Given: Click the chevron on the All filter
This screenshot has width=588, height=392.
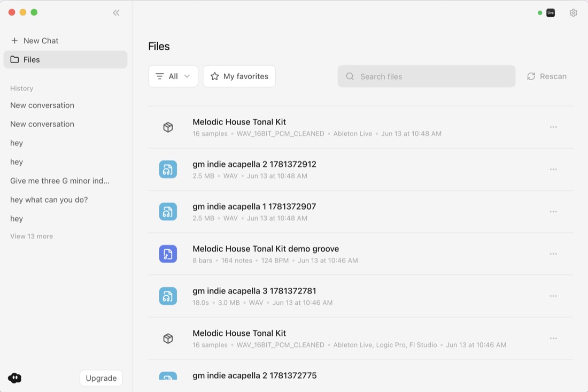Looking at the screenshot, I should [187, 76].
